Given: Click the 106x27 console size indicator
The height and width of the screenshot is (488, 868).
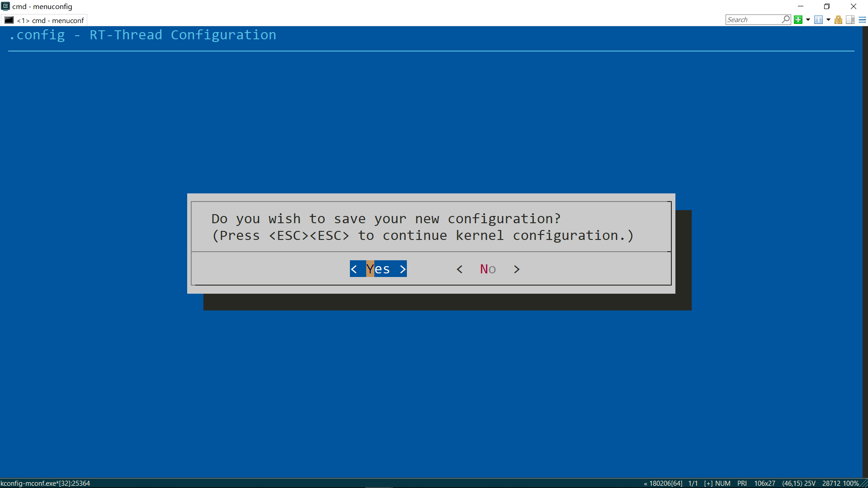Looking at the screenshot, I should point(764,483).
